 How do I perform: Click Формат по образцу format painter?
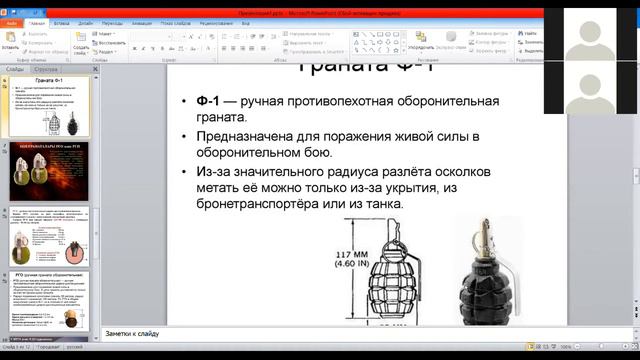tap(45, 52)
